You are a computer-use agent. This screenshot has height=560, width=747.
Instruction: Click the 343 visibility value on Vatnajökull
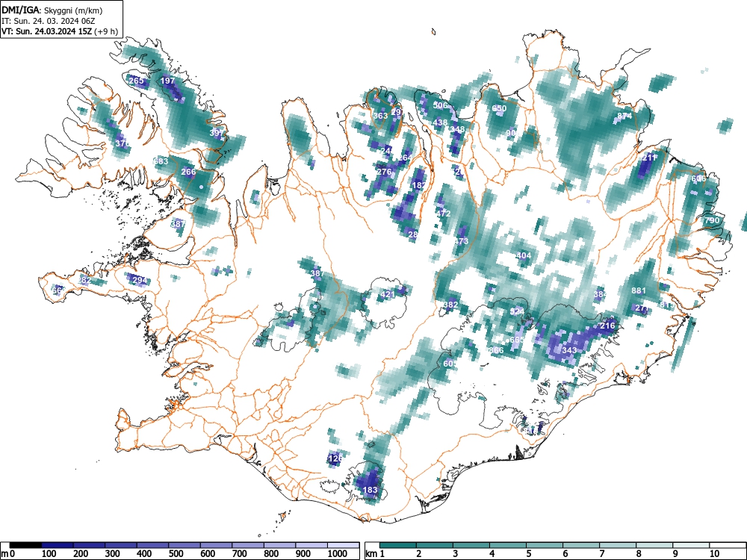[569, 350]
